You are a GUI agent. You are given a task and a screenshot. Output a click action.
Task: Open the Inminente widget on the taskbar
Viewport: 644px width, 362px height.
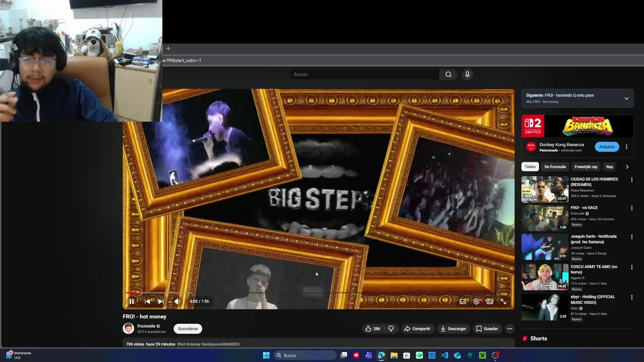(x=19, y=355)
